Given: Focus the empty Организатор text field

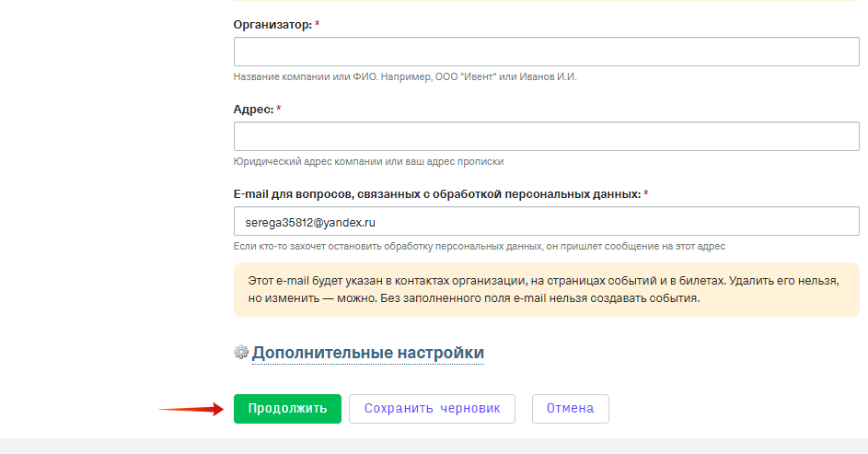Looking at the screenshot, I should tap(547, 52).
